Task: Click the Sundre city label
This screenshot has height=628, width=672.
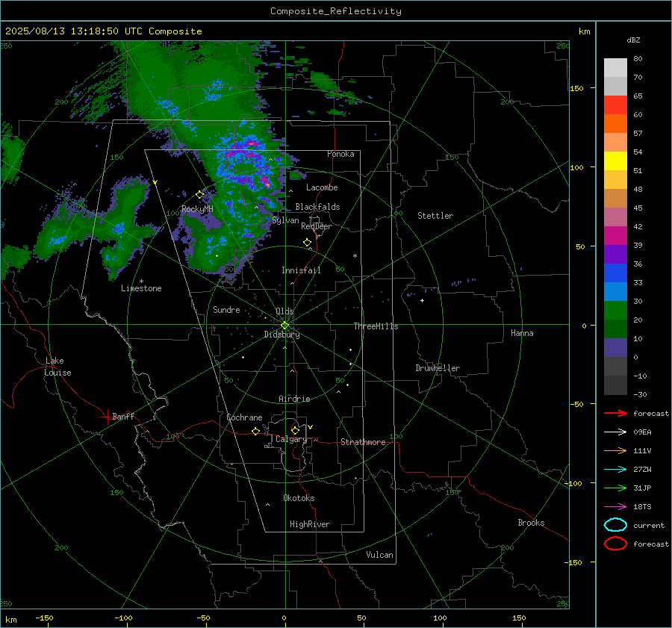Action: click(x=226, y=309)
